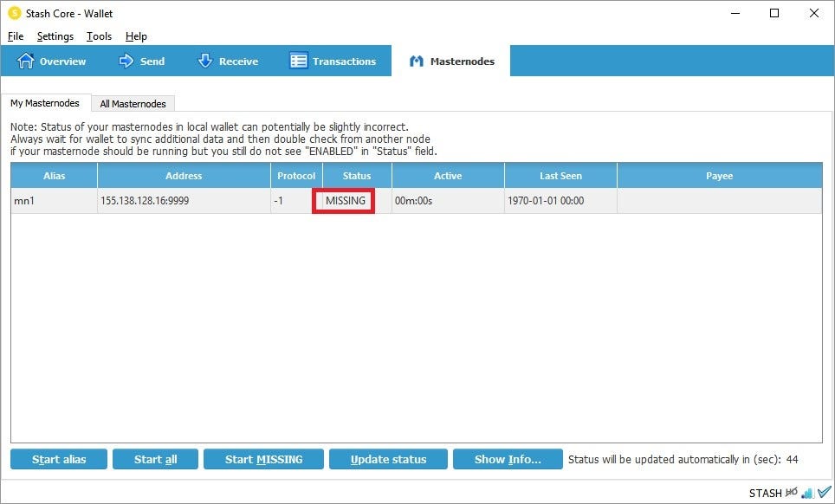This screenshot has height=504, width=835.
Task: Click the Start all button
Action: click(x=156, y=459)
